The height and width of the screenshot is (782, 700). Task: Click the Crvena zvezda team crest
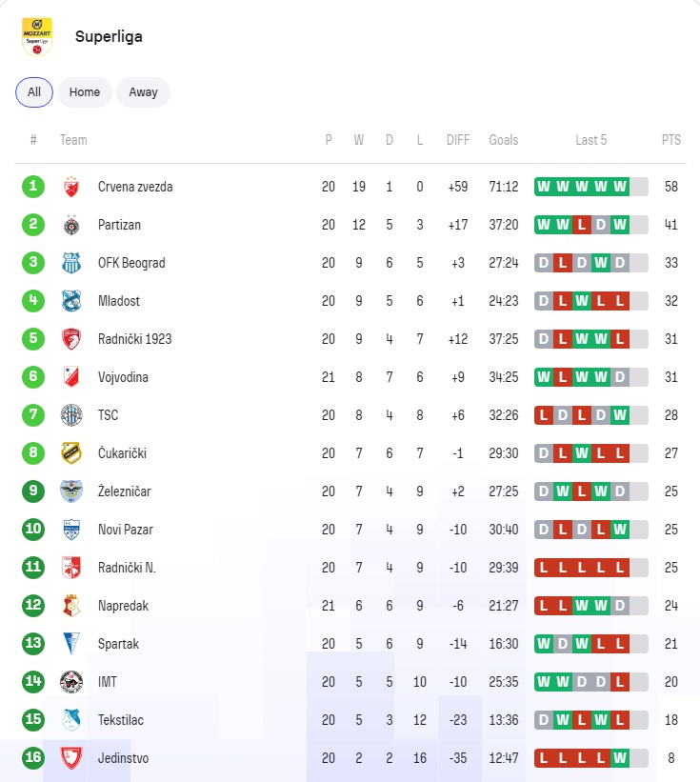coord(71,187)
